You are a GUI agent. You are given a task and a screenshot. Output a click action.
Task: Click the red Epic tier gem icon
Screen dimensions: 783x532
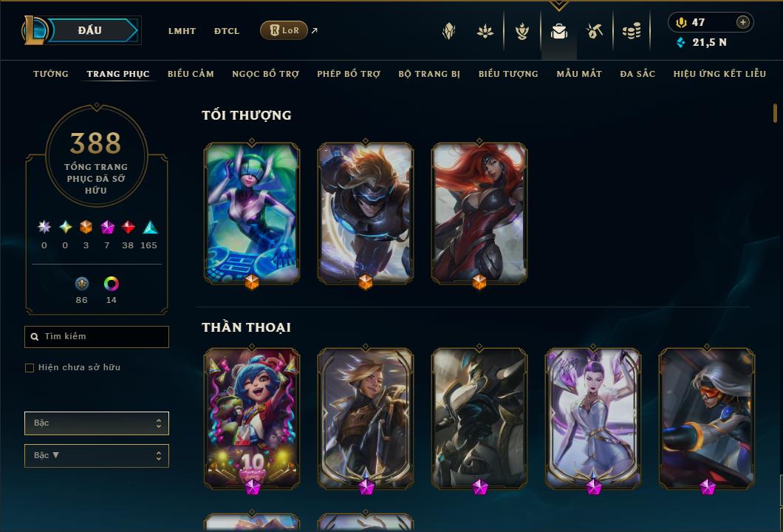point(128,228)
